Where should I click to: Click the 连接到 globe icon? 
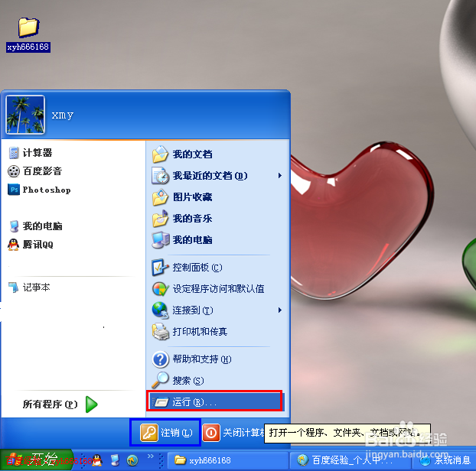160,310
